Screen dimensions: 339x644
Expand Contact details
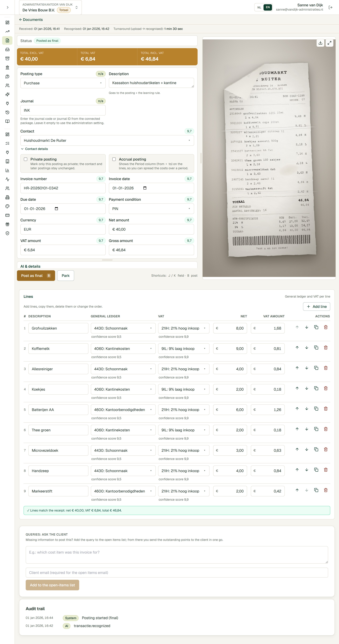tap(34, 149)
